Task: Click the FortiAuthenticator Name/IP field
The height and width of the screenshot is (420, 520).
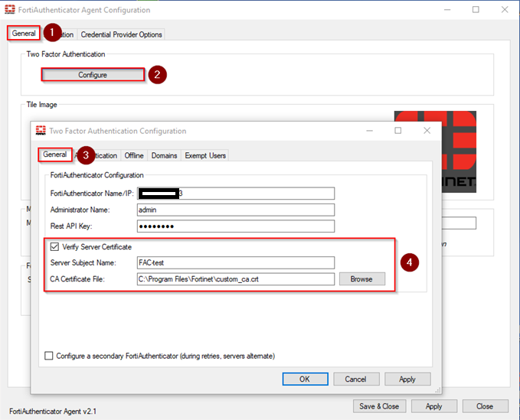Action: 236,194
